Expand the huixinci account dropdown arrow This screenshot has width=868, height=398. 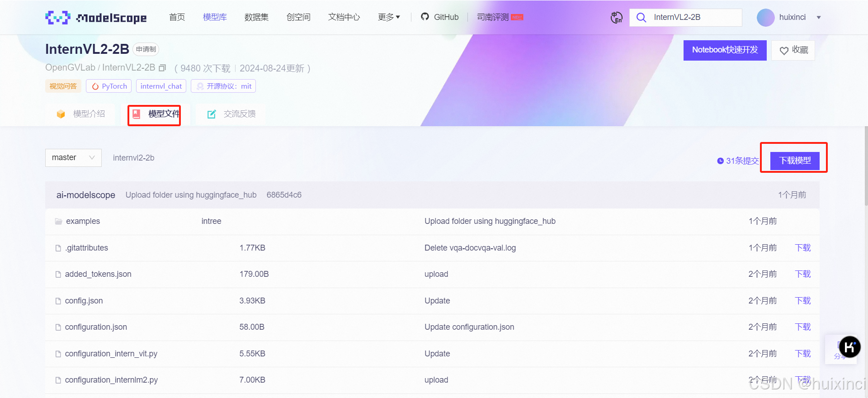tap(819, 18)
